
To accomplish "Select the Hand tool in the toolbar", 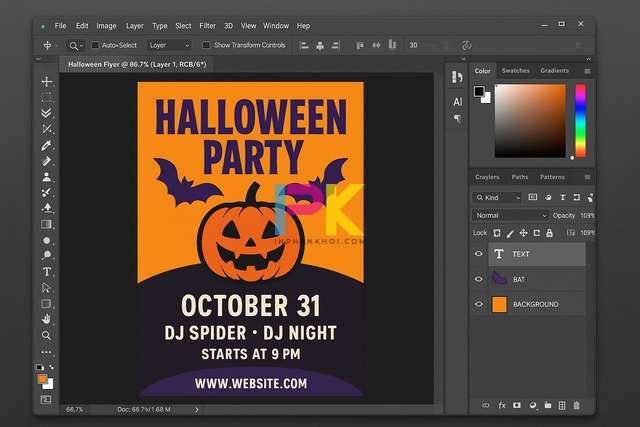I will [x=47, y=319].
